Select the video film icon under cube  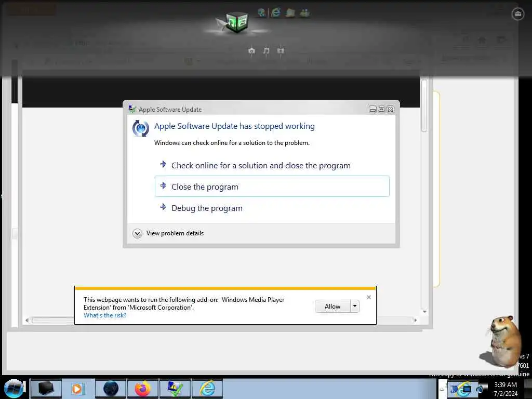tap(281, 50)
